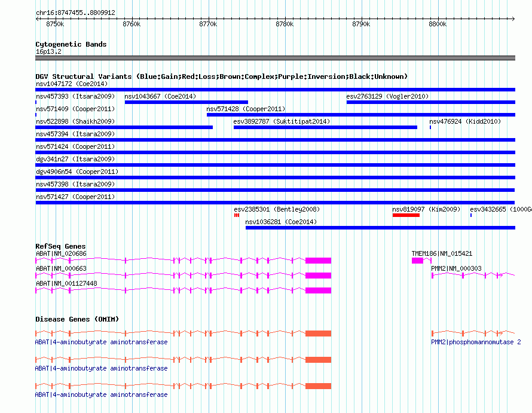Screen dimensions: 532x413
Task: Click the nsv1036281 blue gain bar
Action: [380, 228]
